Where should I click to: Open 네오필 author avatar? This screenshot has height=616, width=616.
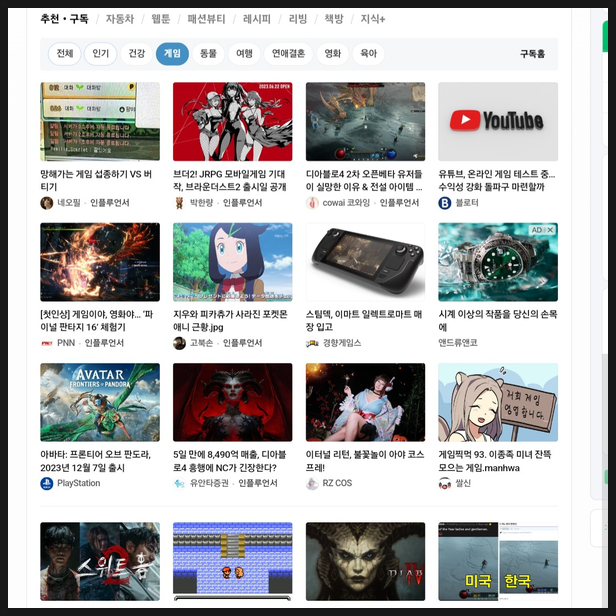click(x=47, y=203)
